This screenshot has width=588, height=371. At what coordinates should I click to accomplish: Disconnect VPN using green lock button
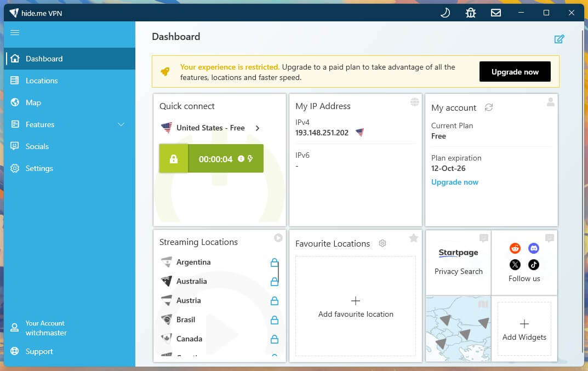pos(174,159)
